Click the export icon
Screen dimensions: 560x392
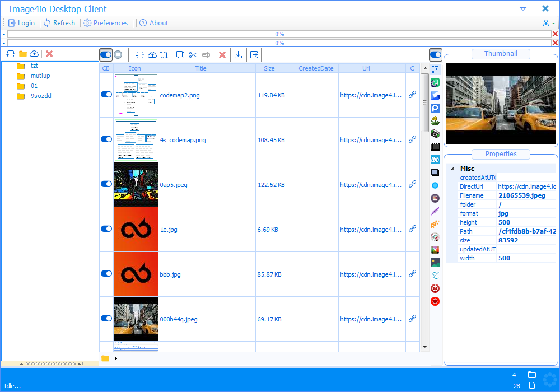254,55
